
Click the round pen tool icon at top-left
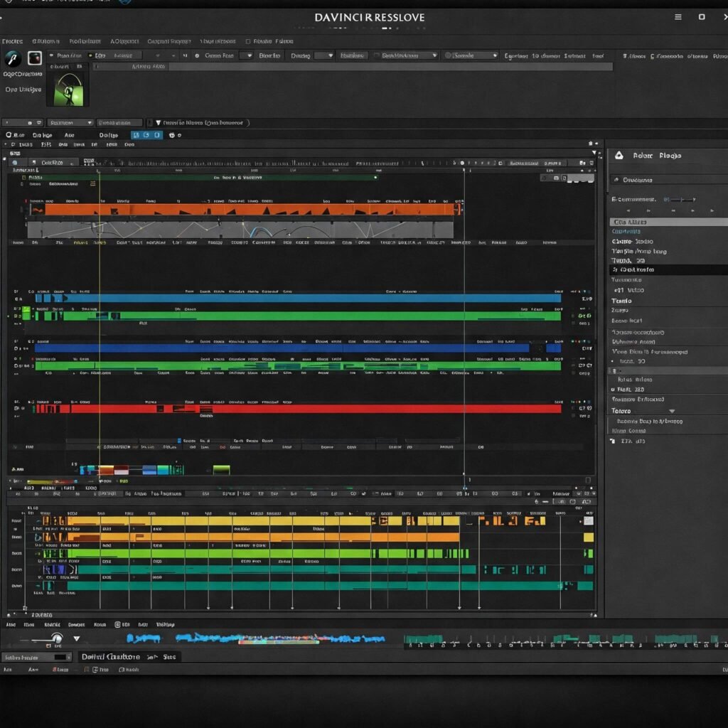point(13,58)
